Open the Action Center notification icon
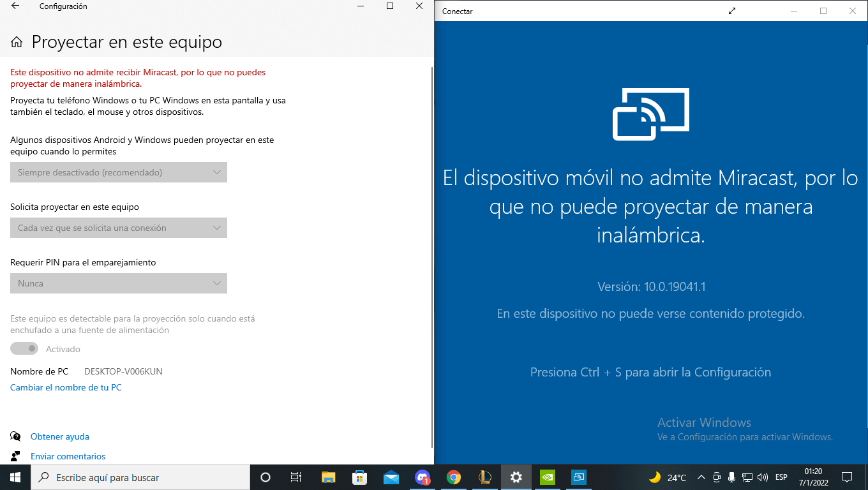Screen dimensions: 868x490 pos(847,477)
